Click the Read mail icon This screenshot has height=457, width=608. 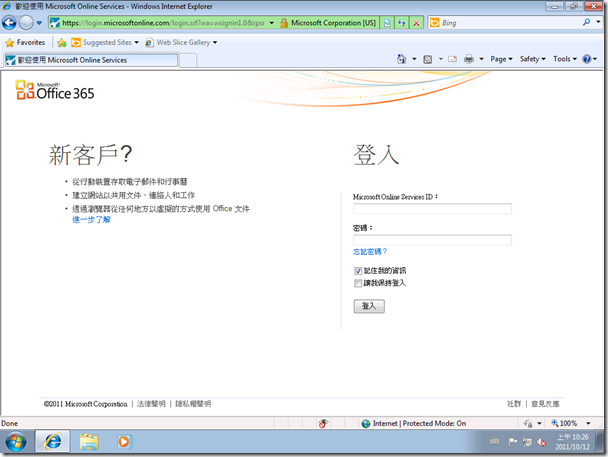(x=453, y=59)
